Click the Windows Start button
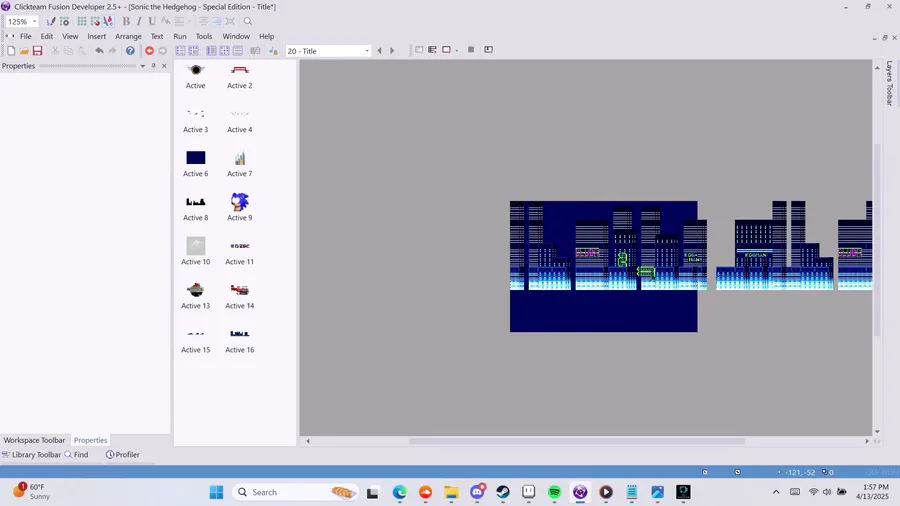This screenshot has width=900, height=506. (216, 492)
